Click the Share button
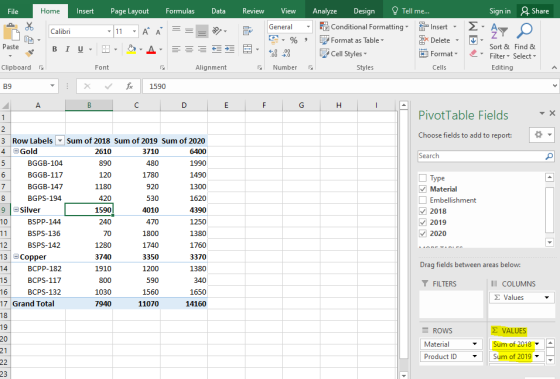Viewport: 560px width, 379px height. coord(535,11)
